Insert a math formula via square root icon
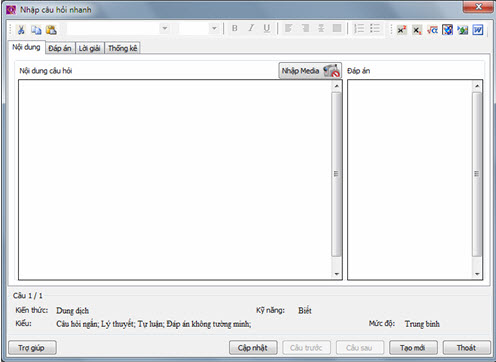The width and height of the screenshot is (496, 362). (x=432, y=30)
